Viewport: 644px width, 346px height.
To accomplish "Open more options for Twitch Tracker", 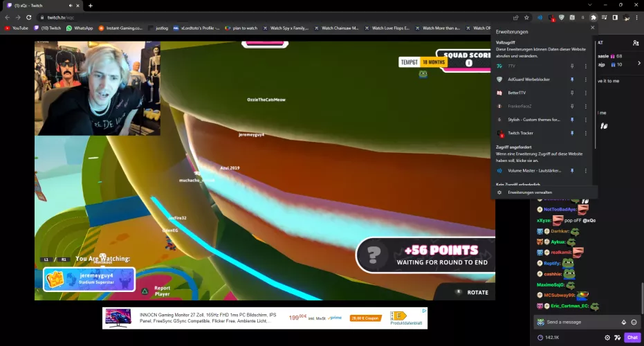I will 586,133.
